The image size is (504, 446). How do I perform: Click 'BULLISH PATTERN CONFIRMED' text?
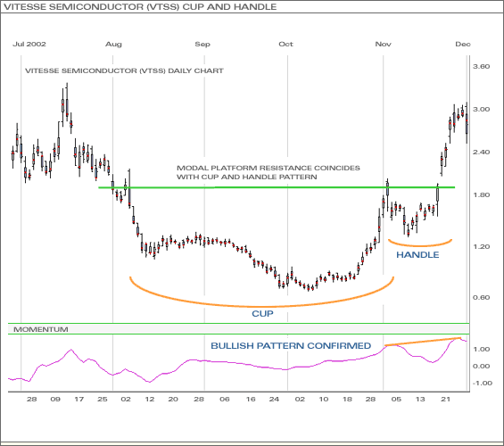click(x=291, y=346)
